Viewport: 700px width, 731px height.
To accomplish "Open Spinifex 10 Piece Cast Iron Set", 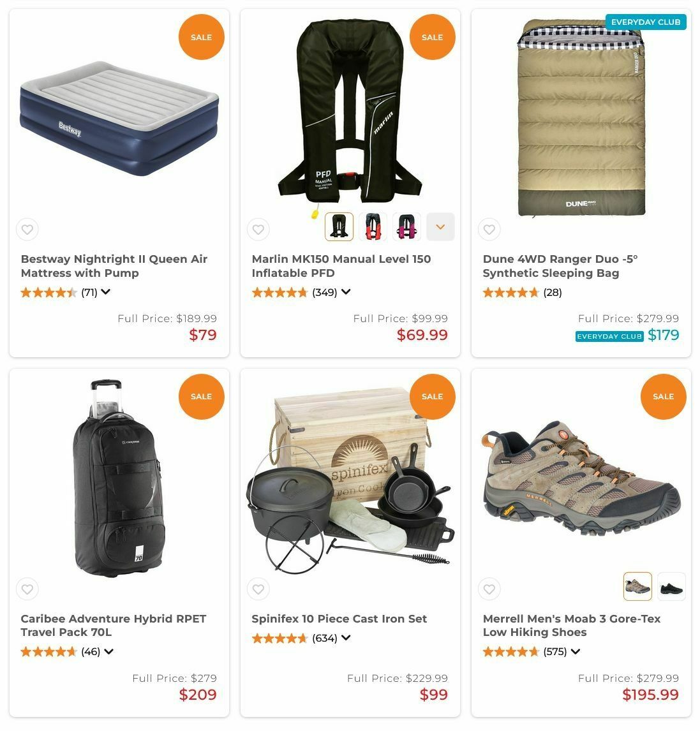I will (x=339, y=619).
